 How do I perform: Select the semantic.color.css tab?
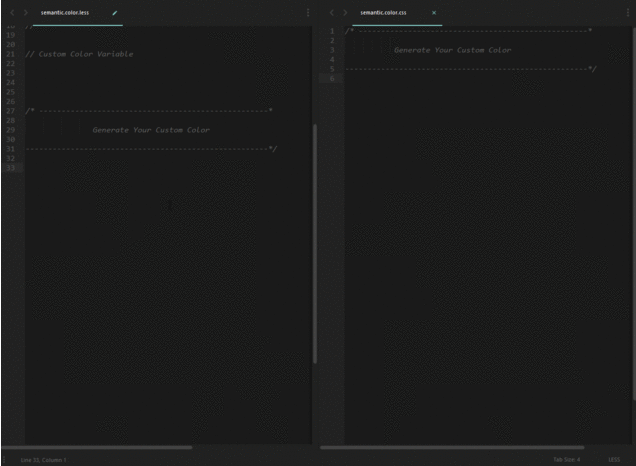pos(383,13)
